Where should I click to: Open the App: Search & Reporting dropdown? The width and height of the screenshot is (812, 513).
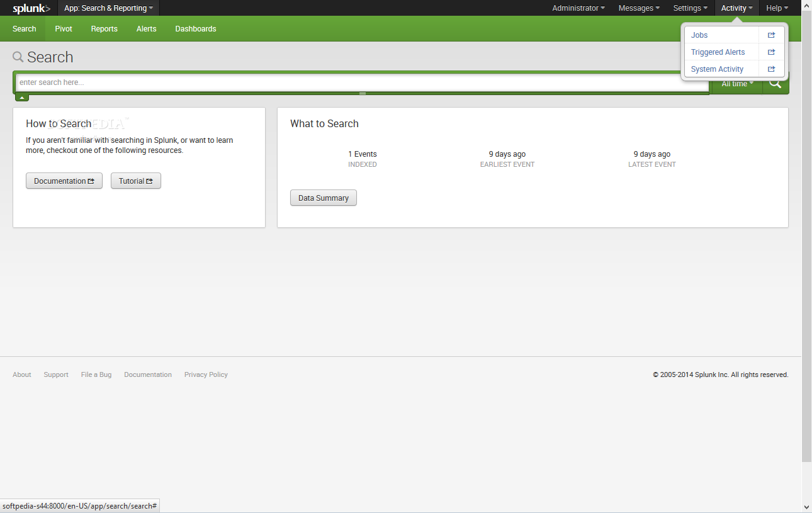(x=108, y=8)
